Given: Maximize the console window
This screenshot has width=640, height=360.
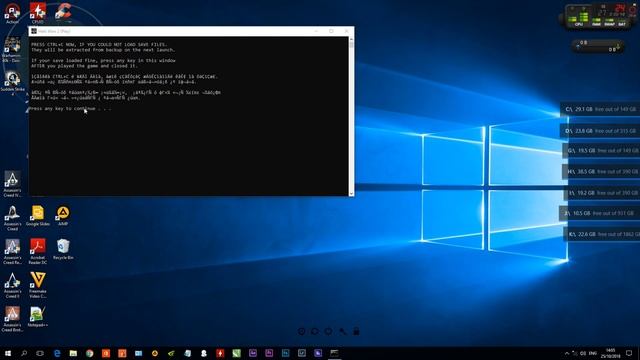Looking at the screenshot, I should click(x=331, y=31).
